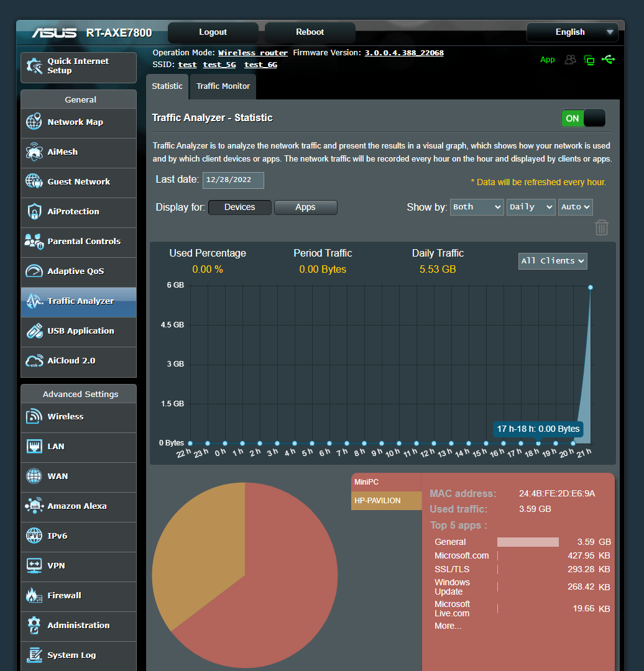Viewport: 644px width, 671px height.
Task: Open Firewall flame icon in sidebar
Action: pyautogui.click(x=34, y=595)
